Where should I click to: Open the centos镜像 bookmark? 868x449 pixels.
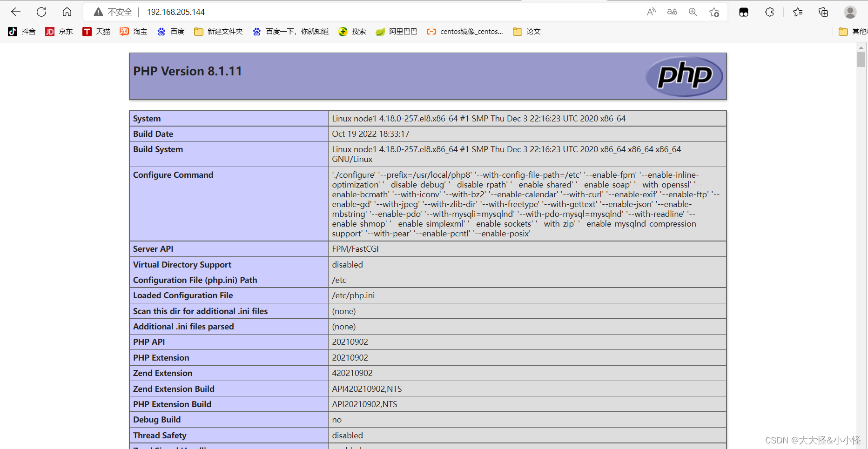(x=465, y=32)
